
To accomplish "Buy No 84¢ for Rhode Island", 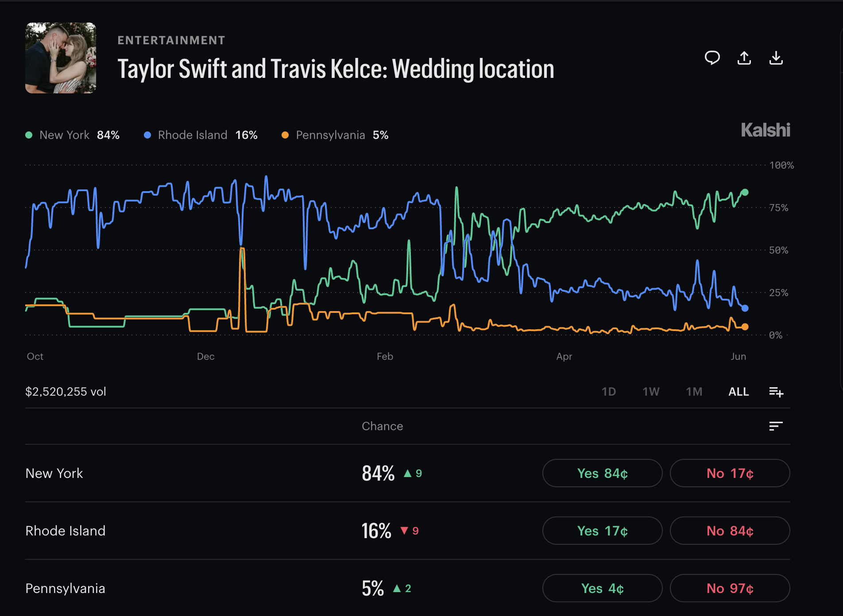I will click(x=730, y=531).
